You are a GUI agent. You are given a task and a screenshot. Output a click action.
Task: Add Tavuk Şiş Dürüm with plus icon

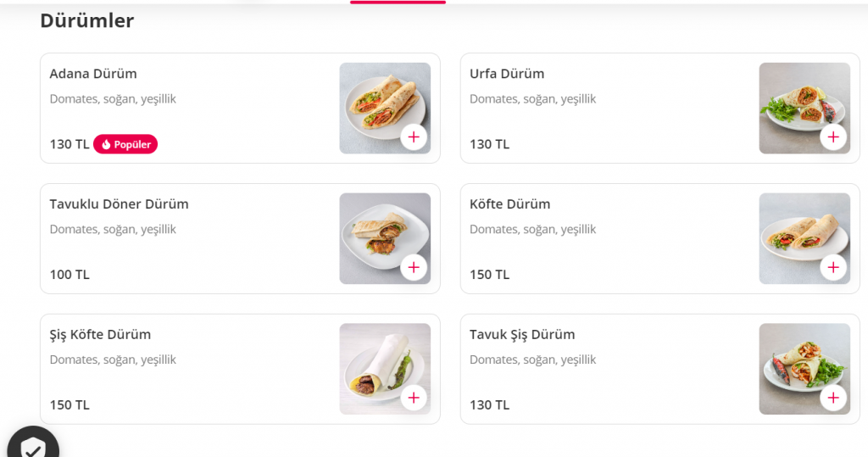pyautogui.click(x=833, y=398)
